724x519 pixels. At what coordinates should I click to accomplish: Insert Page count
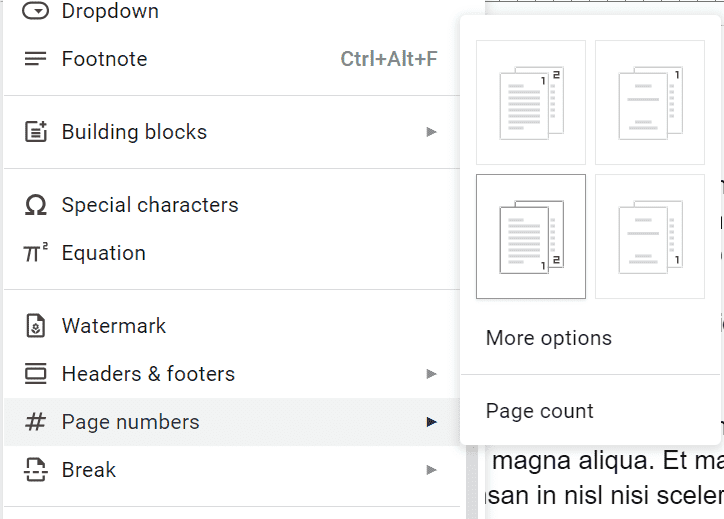(539, 411)
